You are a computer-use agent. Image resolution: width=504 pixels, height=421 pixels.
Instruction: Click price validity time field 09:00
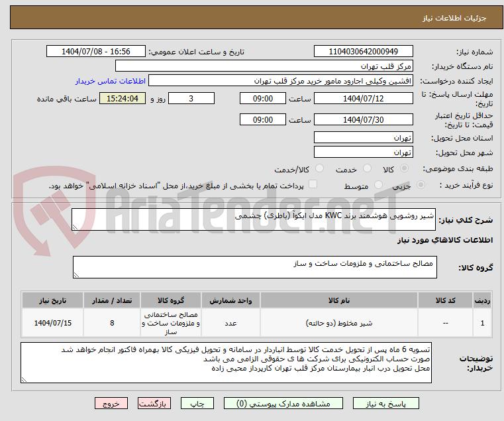coord(263,120)
